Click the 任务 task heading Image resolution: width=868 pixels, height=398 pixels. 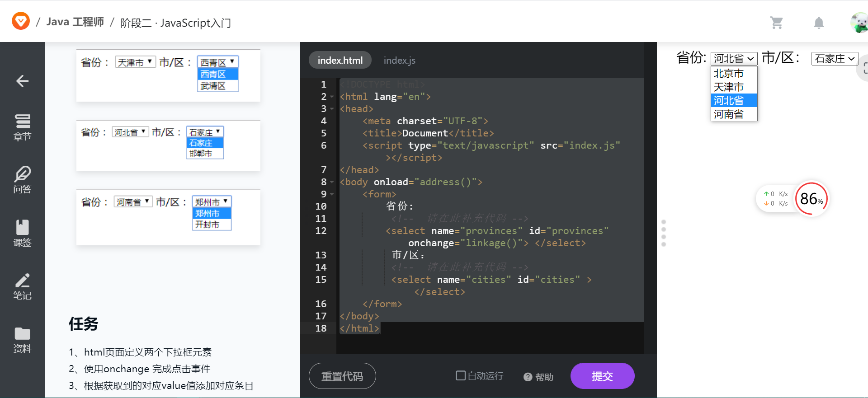pyautogui.click(x=84, y=324)
